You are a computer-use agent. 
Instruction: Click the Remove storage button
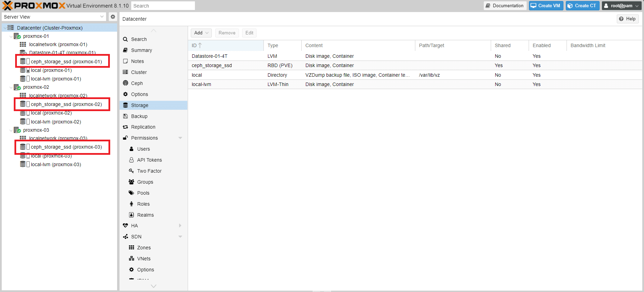(227, 33)
